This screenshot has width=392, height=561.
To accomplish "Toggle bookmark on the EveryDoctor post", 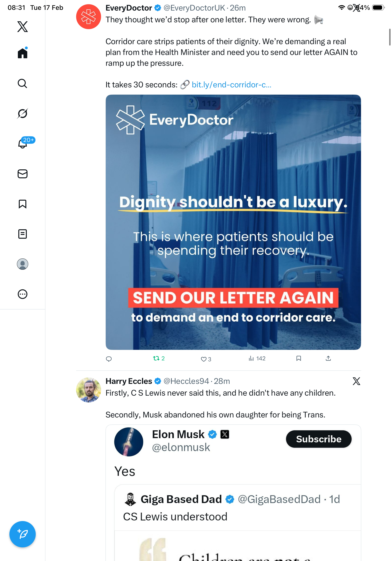I will click(298, 358).
